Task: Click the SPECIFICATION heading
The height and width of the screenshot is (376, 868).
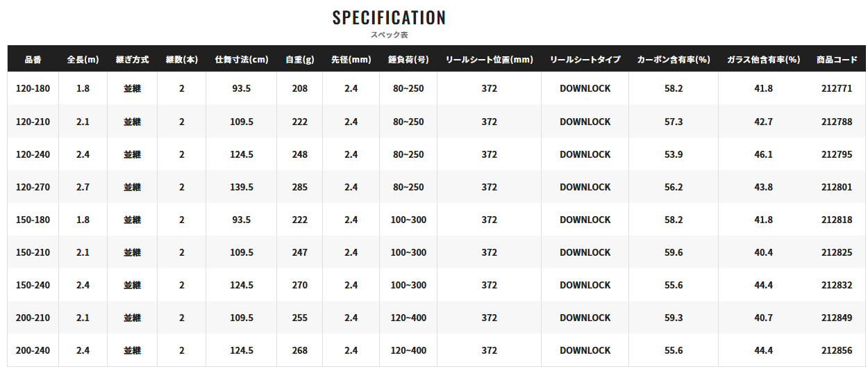Action: coord(390,17)
